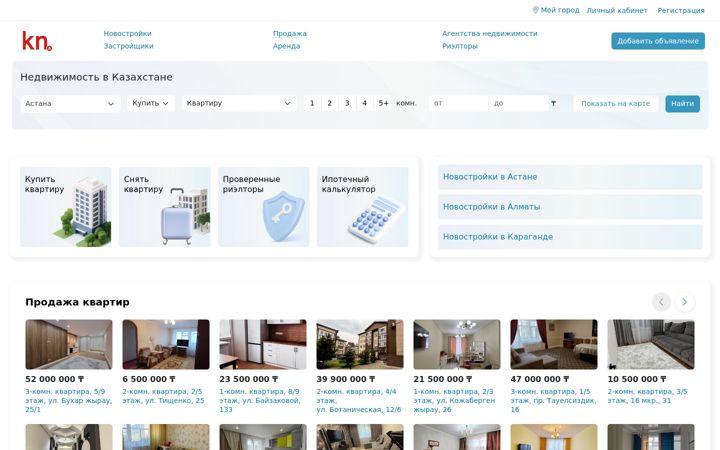Open Риэлторы menu item
Image resolution: width=720 pixels, height=450 pixels.
[x=460, y=46]
